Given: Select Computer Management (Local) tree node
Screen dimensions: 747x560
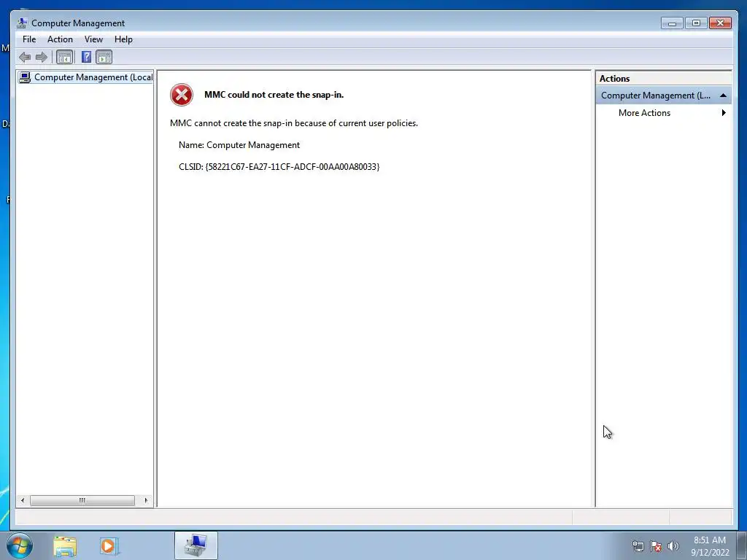Looking at the screenshot, I should [x=86, y=77].
